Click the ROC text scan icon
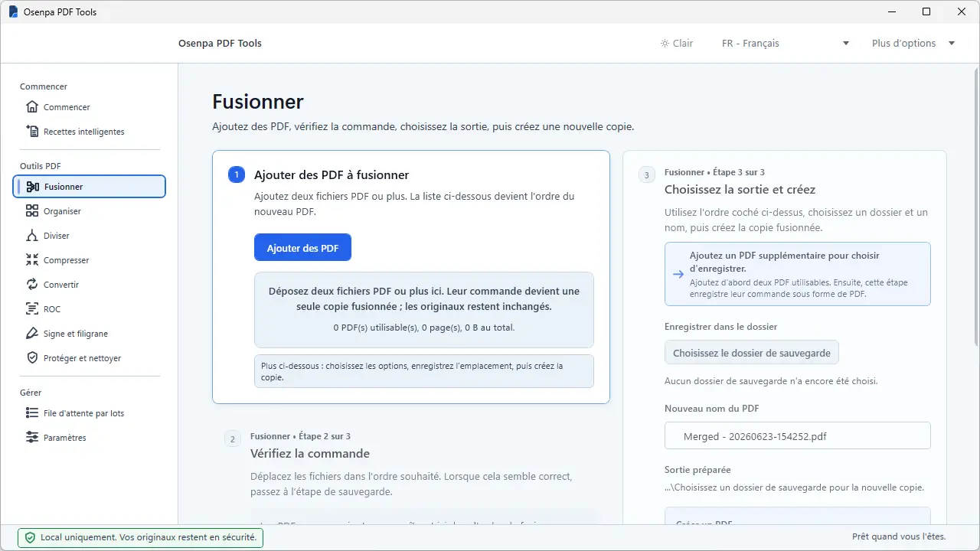Viewport: 980px width, 551px height. click(x=32, y=309)
